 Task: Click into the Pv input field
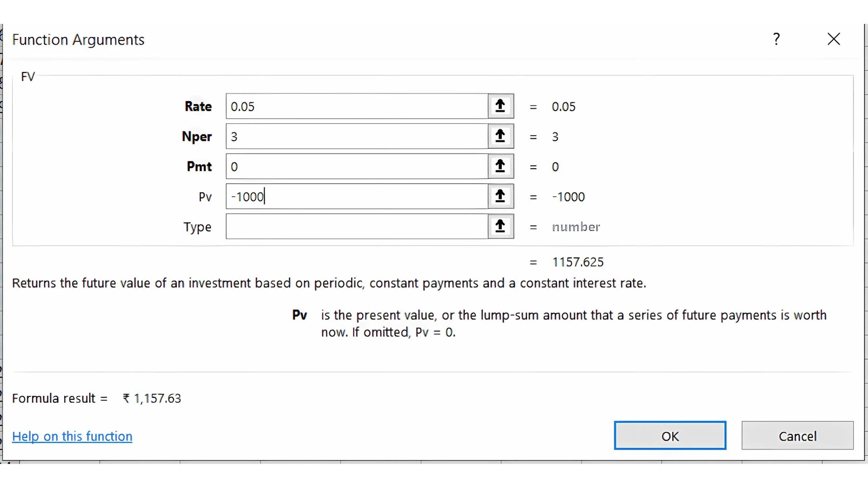(357, 196)
